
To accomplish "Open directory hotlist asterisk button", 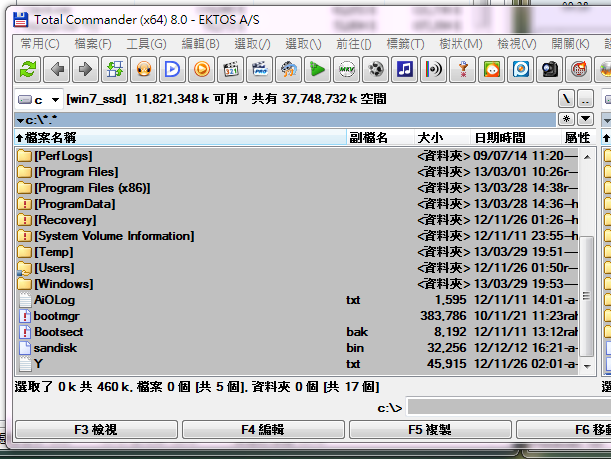I will (x=567, y=119).
